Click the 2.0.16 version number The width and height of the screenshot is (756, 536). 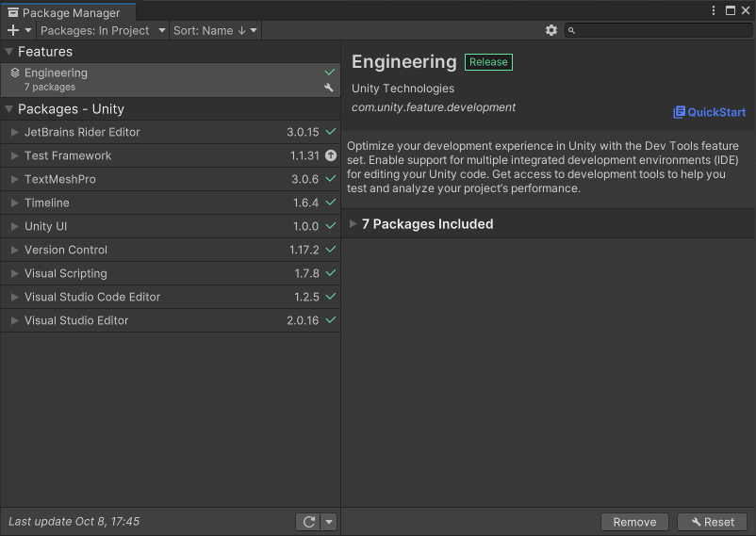pos(303,320)
